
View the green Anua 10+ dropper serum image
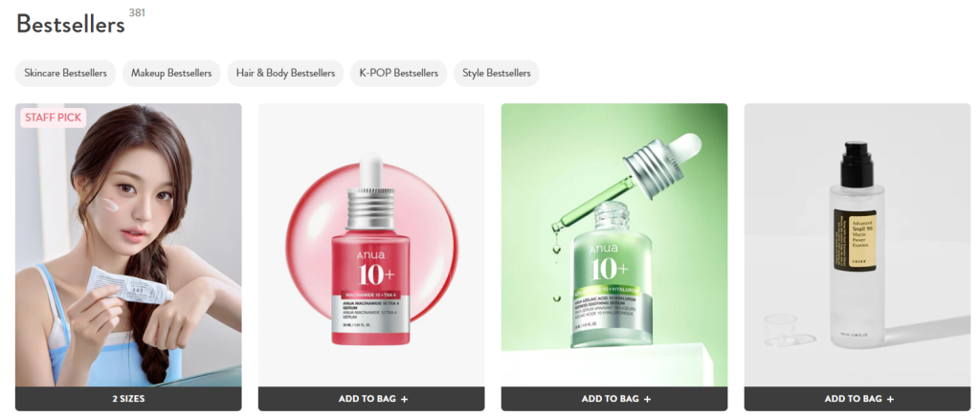click(614, 245)
